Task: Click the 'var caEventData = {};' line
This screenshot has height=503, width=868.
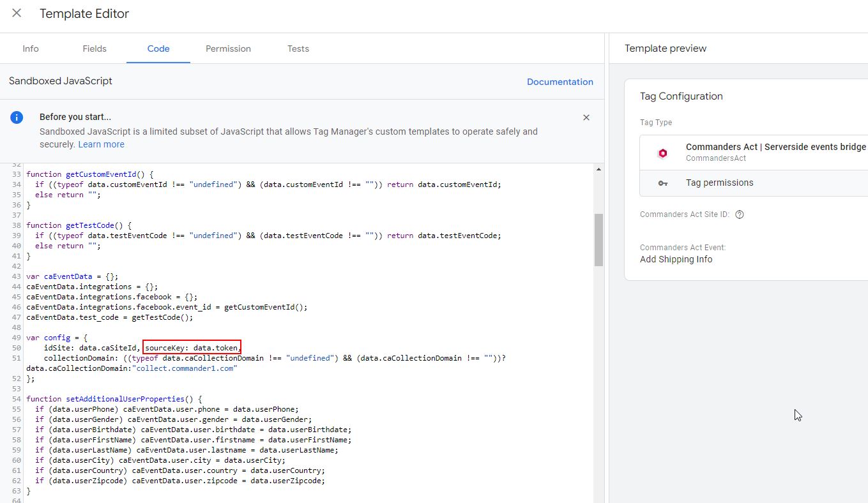Action: (72, 276)
